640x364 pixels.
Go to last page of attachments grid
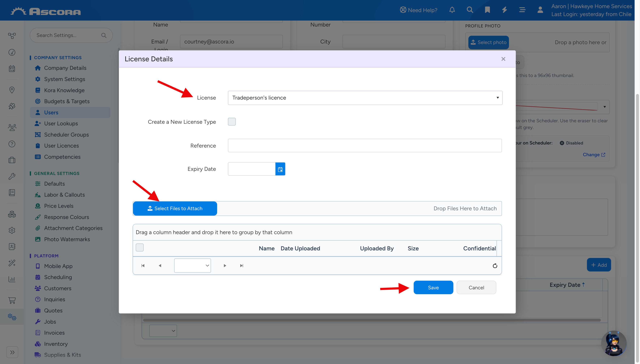coord(242,266)
